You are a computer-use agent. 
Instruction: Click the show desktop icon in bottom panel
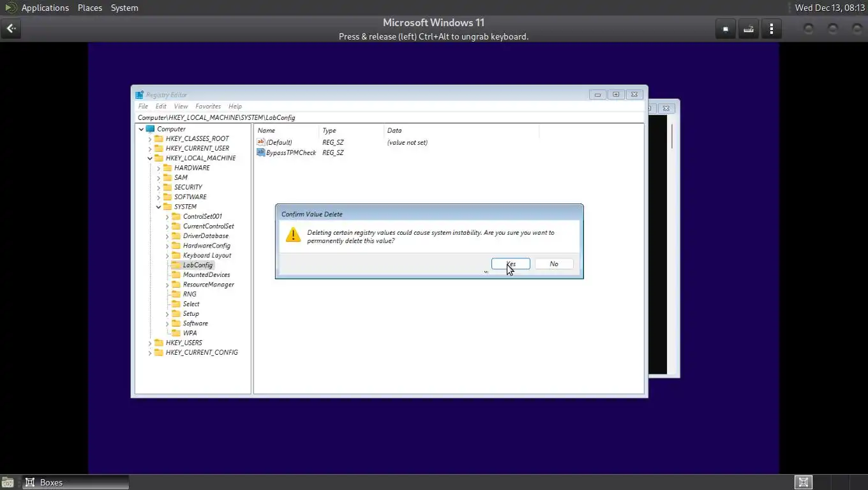[7, 482]
